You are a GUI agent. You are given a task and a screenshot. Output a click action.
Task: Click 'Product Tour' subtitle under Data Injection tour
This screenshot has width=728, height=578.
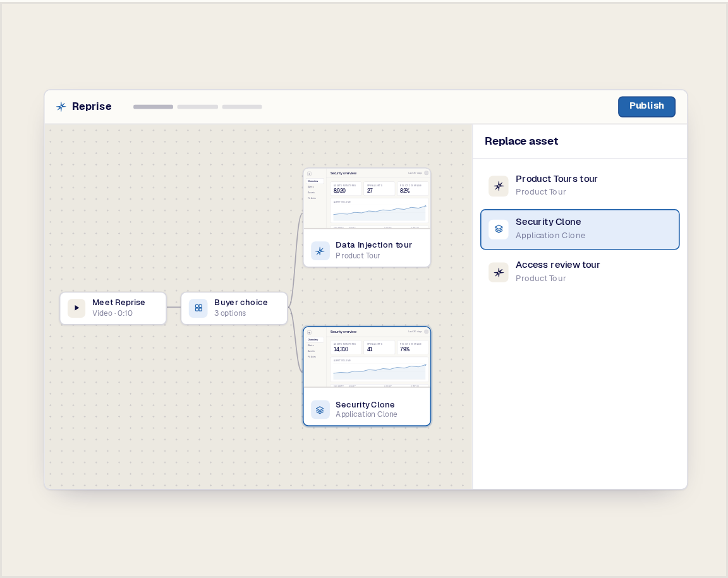[x=358, y=256]
